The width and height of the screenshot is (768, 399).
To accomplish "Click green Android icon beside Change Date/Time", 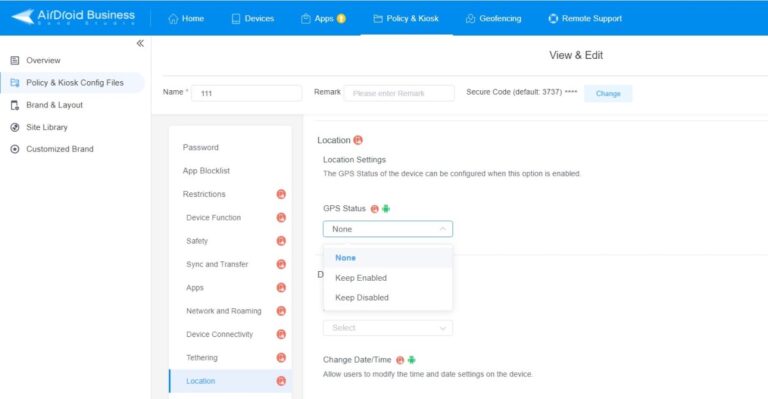I will pyautogui.click(x=411, y=360).
